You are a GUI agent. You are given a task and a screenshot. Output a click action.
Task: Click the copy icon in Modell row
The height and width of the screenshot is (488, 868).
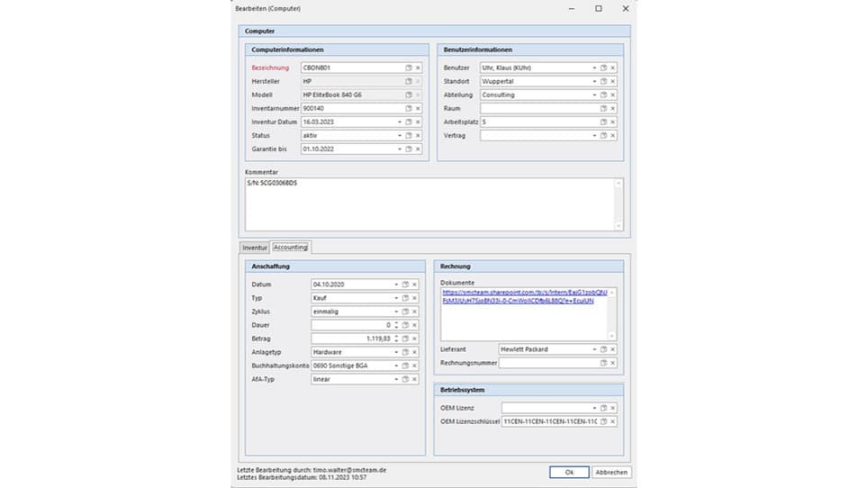click(409, 95)
